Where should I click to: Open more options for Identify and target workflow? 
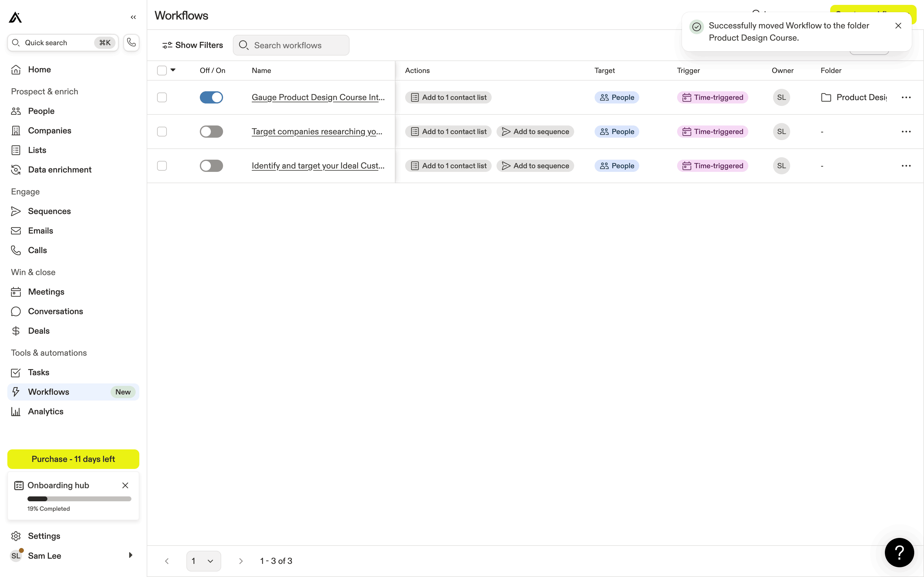tap(906, 165)
